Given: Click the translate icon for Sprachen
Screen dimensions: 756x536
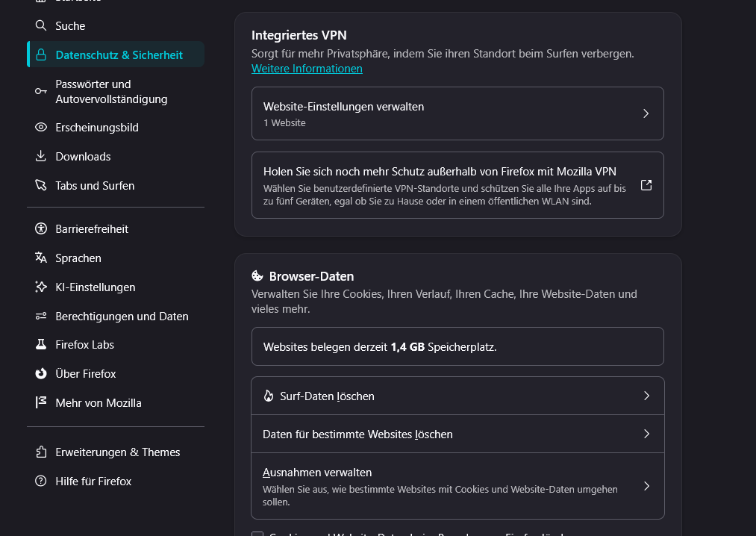Looking at the screenshot, I should [x=41, y=258].
